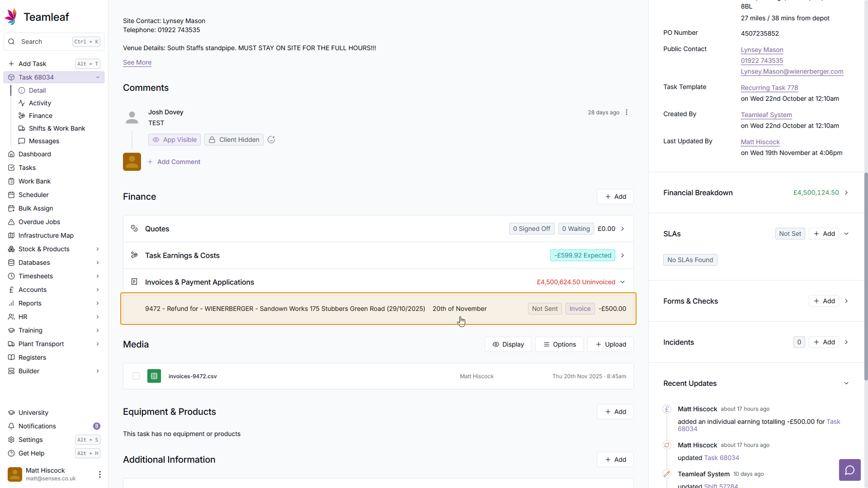The height and width of the screenshot is (488, 868).
Task: Click the See More link
Action: click(137, 62)
